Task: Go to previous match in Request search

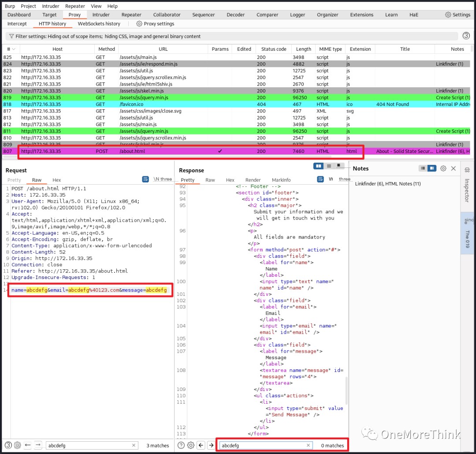Action: [x=28, y=445]
